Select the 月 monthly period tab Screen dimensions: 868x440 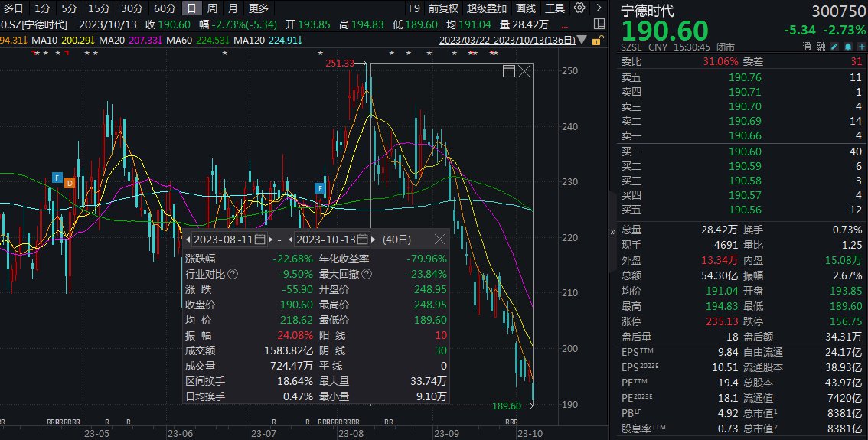pyautogui.click(x=233, y=8)
